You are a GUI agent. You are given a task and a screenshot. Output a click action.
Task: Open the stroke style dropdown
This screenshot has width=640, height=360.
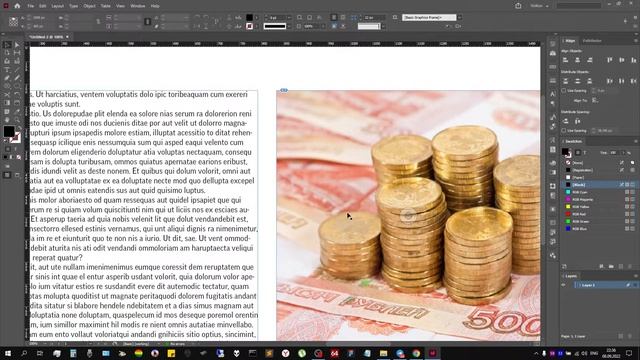(x=289, y=27)
